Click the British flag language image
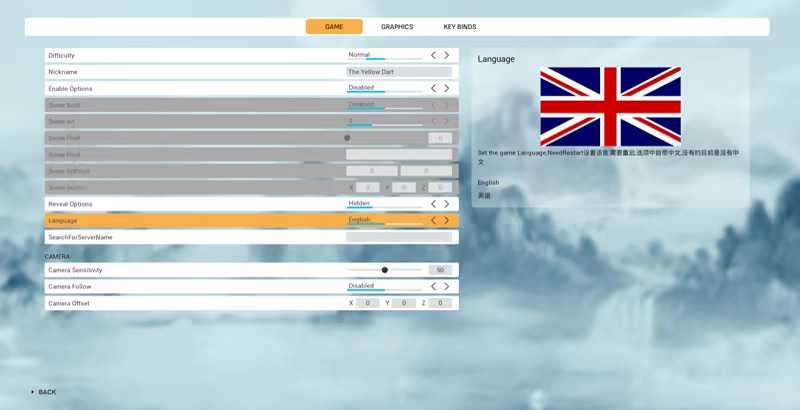Viewport: 800px width, 410px height. click(x=610, y=107)
